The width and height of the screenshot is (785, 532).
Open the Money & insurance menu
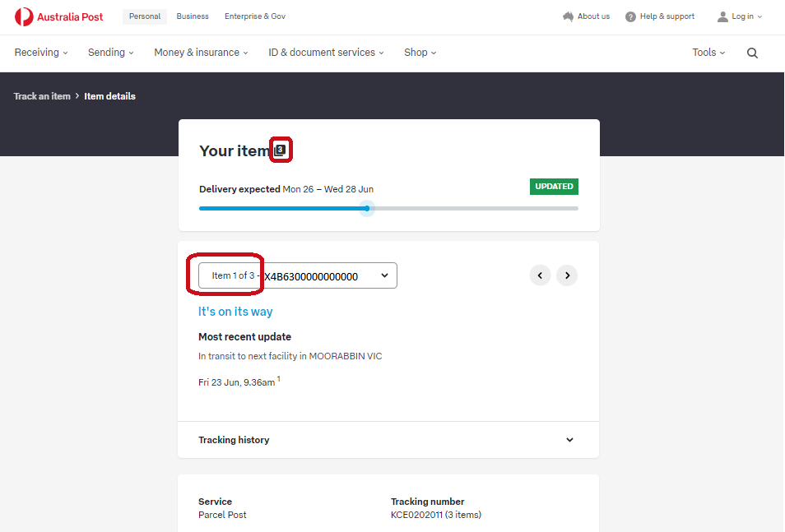coord(202,53)
